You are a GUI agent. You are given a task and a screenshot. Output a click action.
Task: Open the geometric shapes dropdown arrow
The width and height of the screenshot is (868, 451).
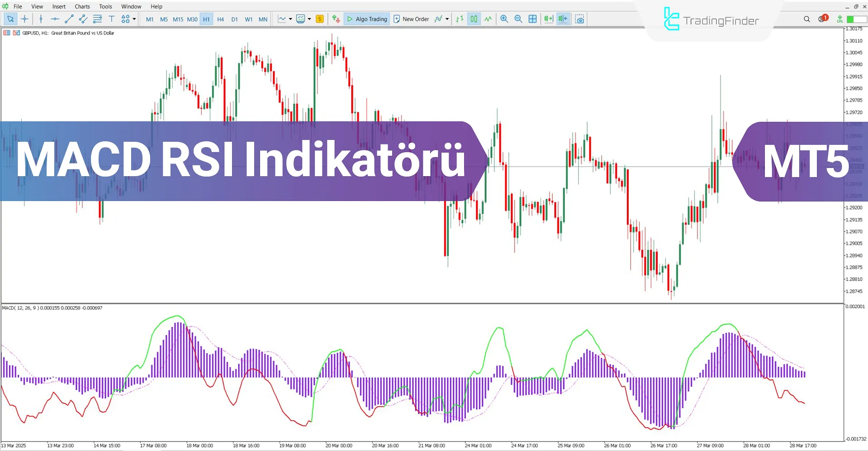click(x=134, y=19)
